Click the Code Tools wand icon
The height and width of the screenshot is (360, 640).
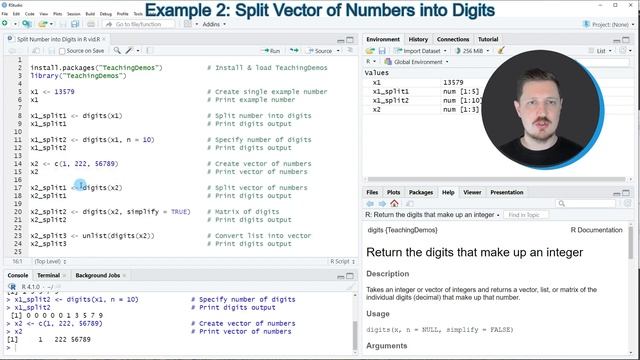(129, 51)
